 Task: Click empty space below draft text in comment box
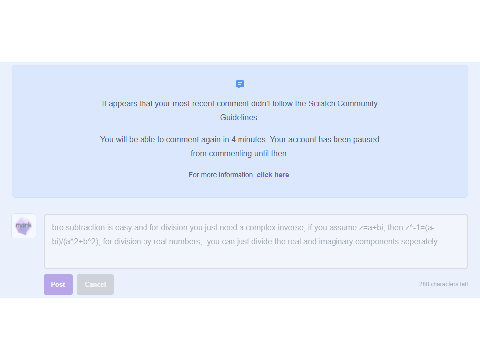[x=256, y=257]
